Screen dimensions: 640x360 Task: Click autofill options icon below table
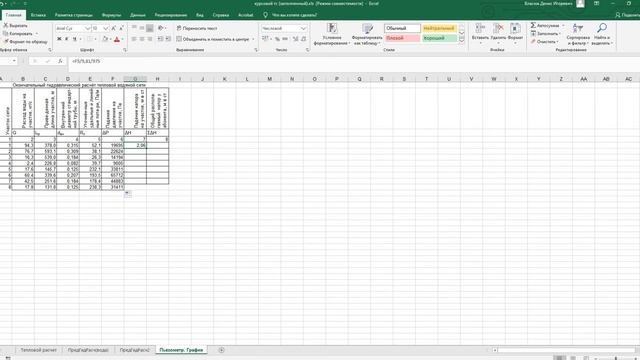coord(128,193)
